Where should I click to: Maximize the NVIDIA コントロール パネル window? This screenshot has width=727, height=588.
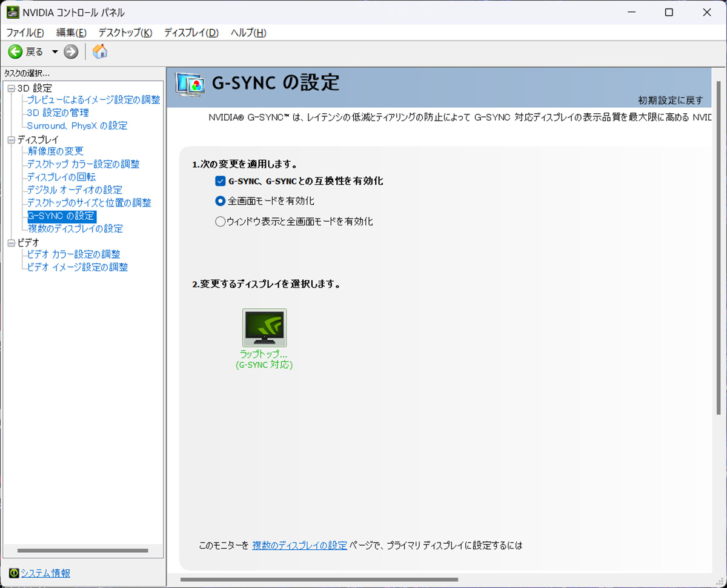(x=669, y=12)
